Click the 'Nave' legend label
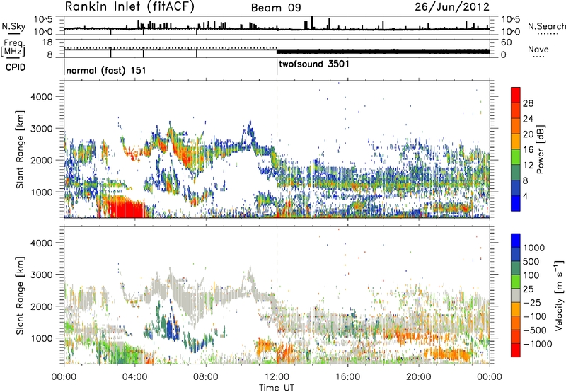This screenshot has width=566, height=392. pos(538,49)
